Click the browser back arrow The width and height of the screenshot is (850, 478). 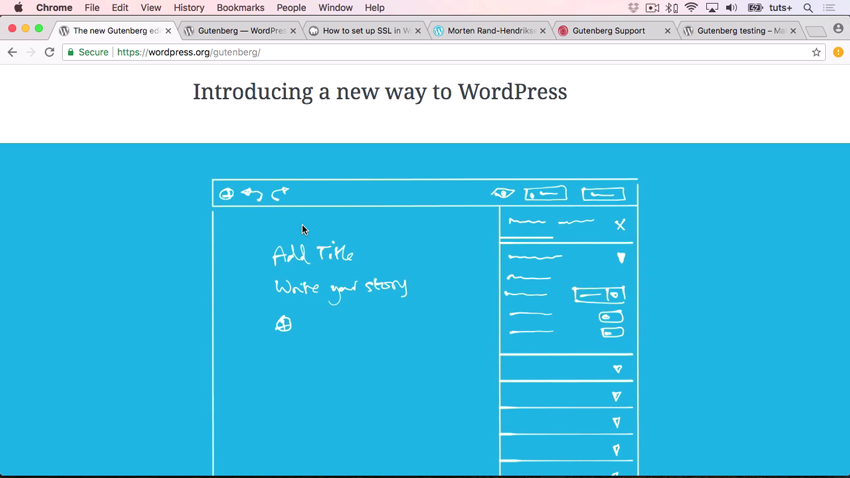(12, 52)
